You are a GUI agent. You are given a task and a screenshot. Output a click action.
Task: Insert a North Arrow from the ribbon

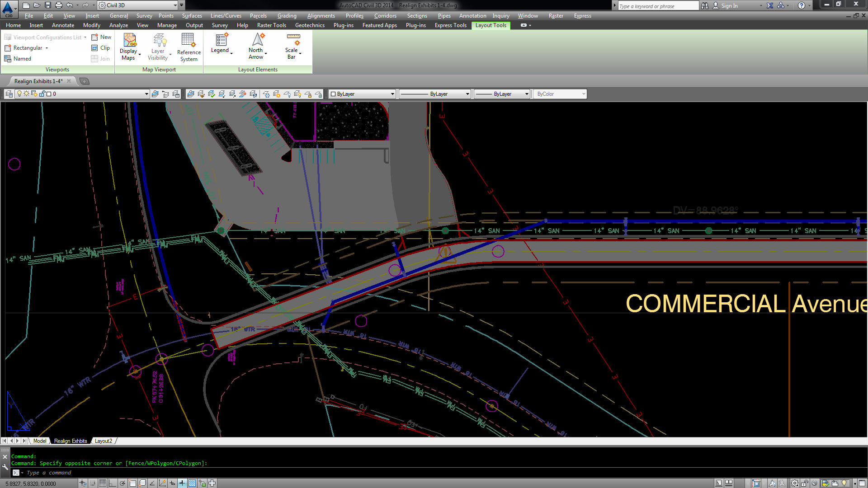[256, 45]
